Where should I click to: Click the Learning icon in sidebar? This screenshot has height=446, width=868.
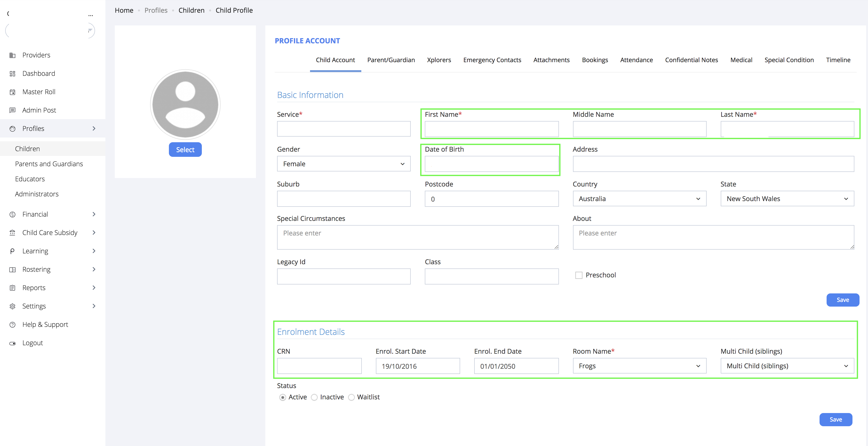tap(12, 251)
